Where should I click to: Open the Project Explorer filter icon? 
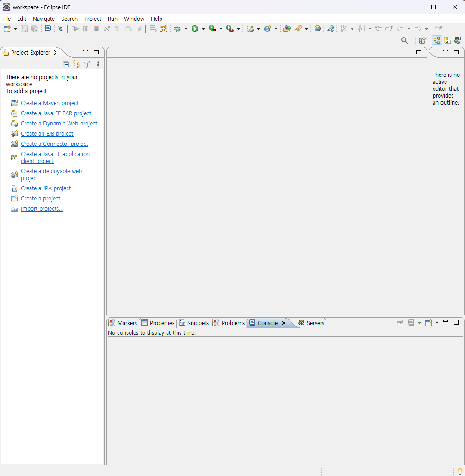pyautogui.click(x=87, y=64)
